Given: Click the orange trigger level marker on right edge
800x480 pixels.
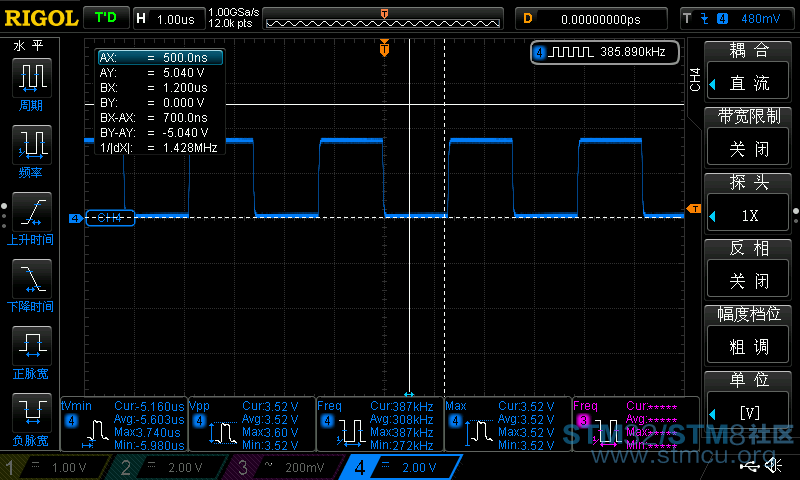Looking at the screenshot, I should (x=694, y=208).
